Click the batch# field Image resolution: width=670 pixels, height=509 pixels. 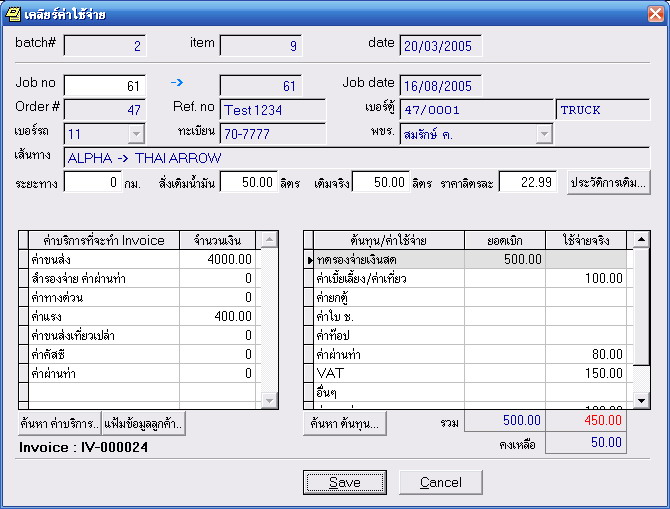point(105,46)
